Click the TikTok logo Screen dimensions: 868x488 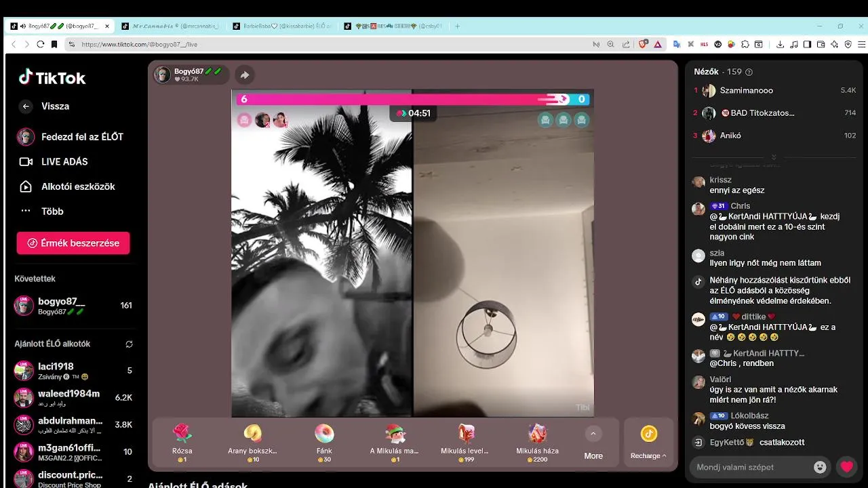52,78
